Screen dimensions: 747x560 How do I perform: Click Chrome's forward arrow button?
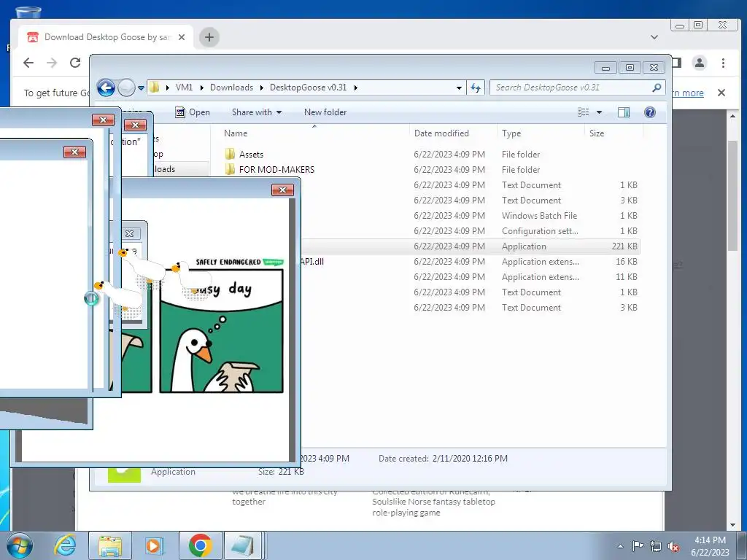point(52,63)
